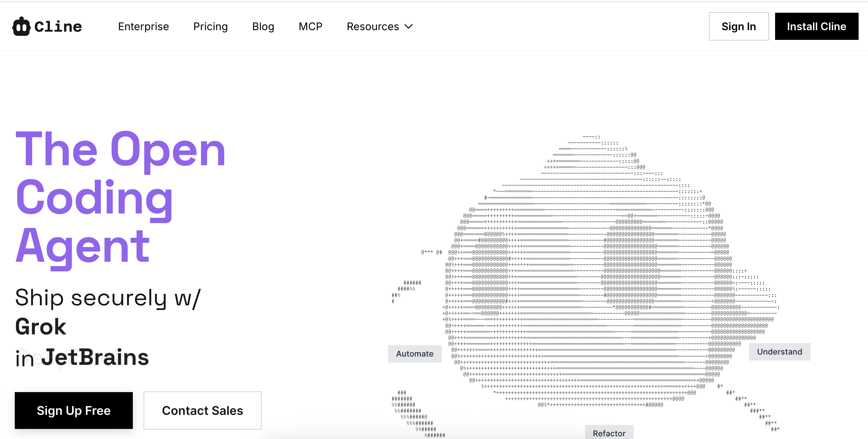Select the Understand tag
This screenshot has width=868, height=439.
point(779,352)
